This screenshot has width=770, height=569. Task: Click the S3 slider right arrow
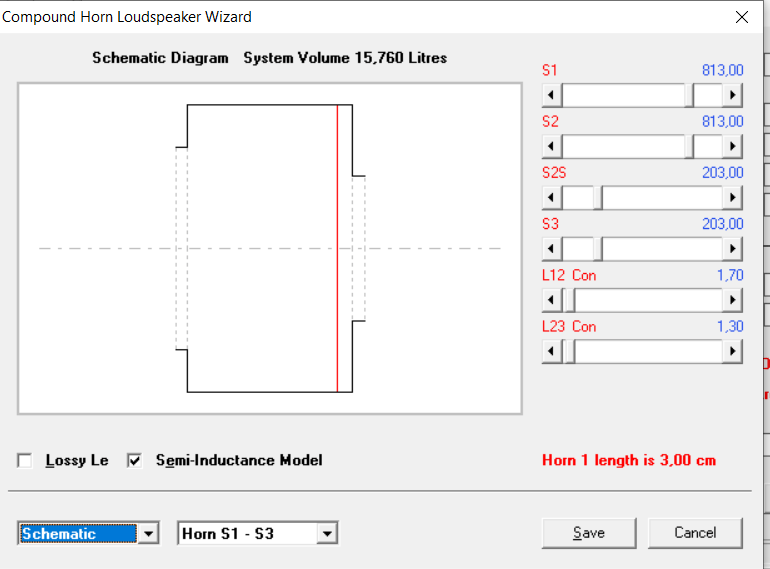tap(732, 248)
